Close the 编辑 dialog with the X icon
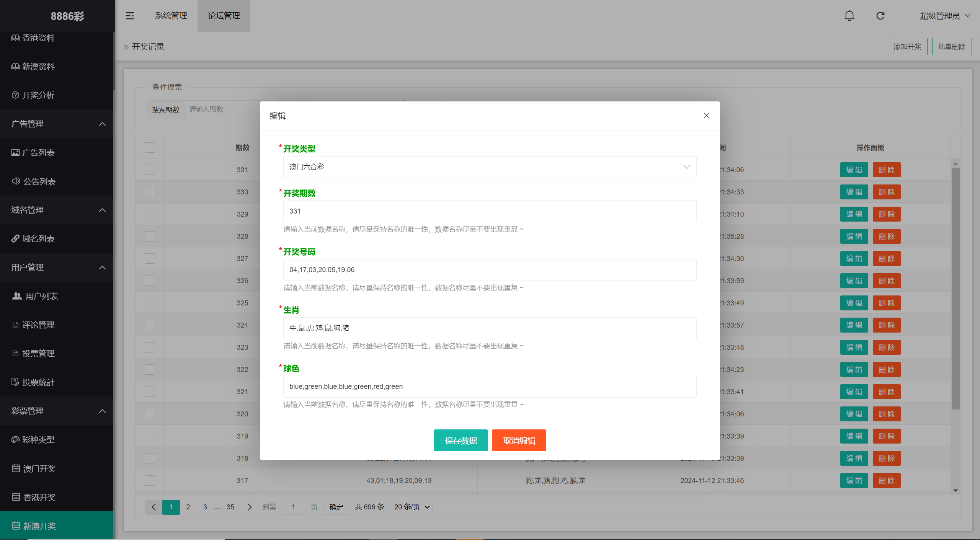Image resolution: width=980 pixels, height=540 pixels. click(x=706, y=116)
